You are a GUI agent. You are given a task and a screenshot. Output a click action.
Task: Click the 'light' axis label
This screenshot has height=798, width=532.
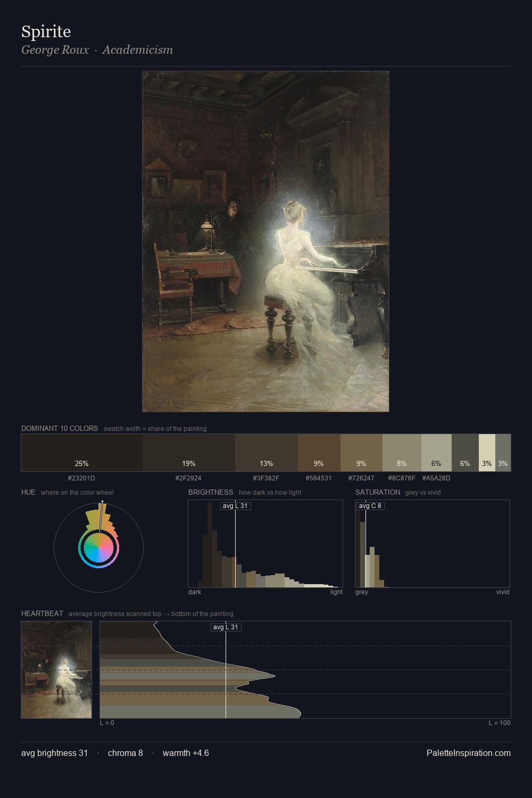(337, 592)
